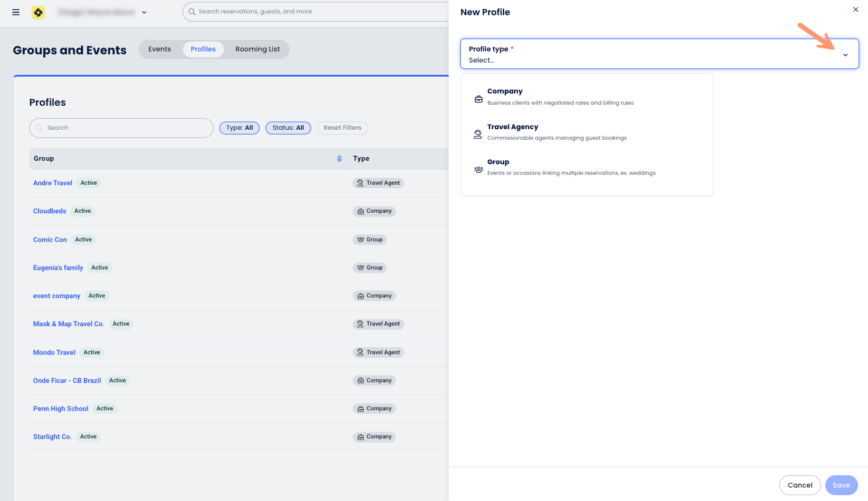
Task: Switch to the Rooming List tab
Action: 257,49
